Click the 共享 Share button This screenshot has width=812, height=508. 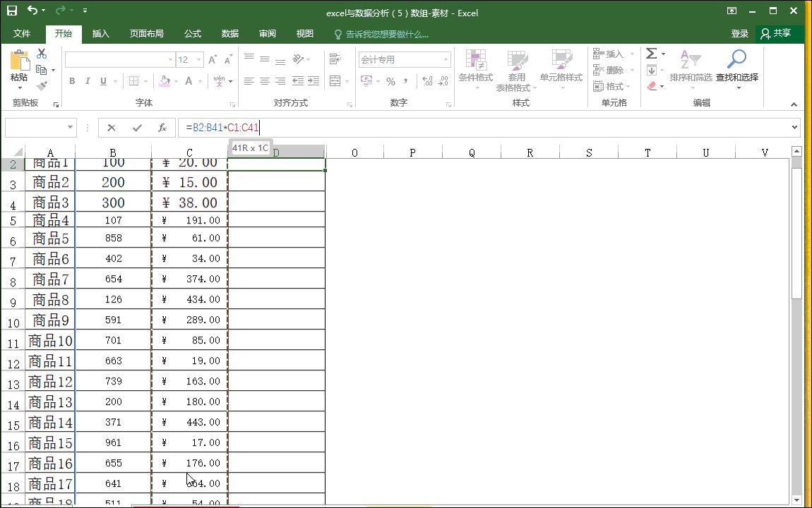click(x=776, y=34)
